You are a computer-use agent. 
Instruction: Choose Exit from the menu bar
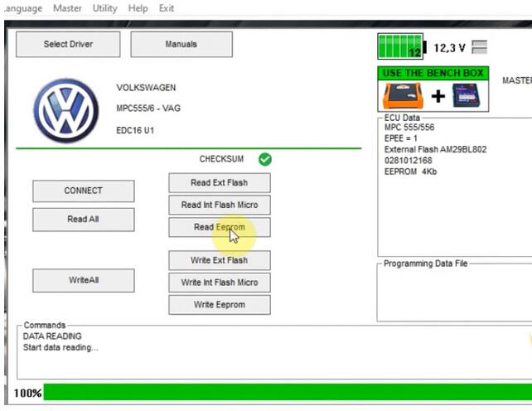point(167,8)
